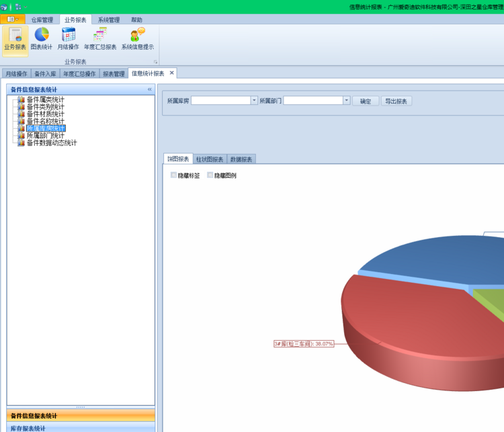
Task: Toggle the 隐藏标签 checkbox
Action: point(174,175)
